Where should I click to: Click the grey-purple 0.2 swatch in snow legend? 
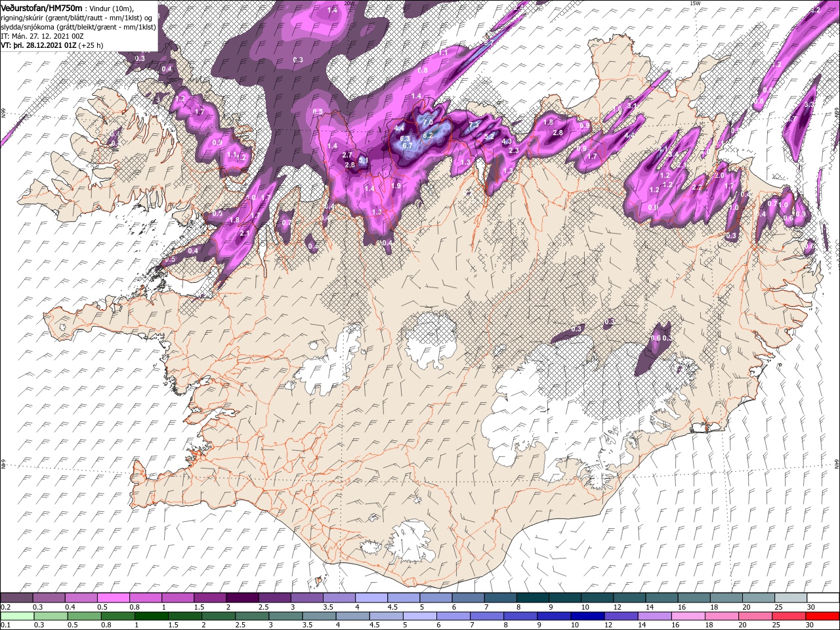point(16,598)
